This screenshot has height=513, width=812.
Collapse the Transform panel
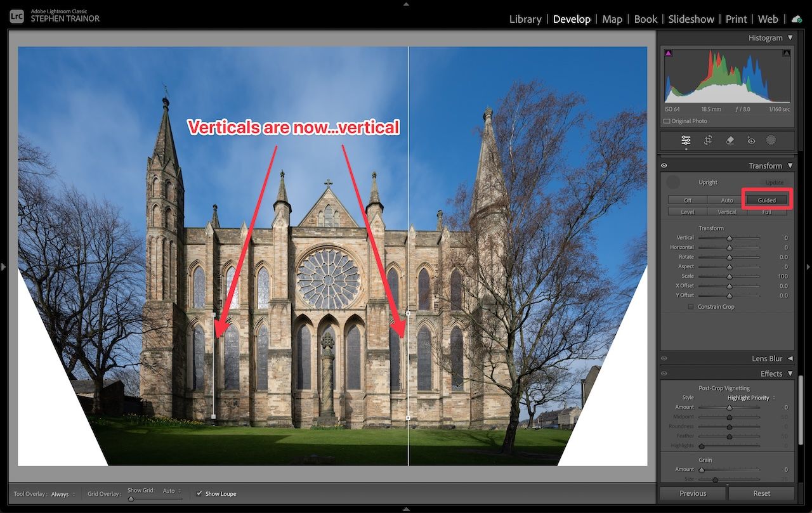point(790,166)
